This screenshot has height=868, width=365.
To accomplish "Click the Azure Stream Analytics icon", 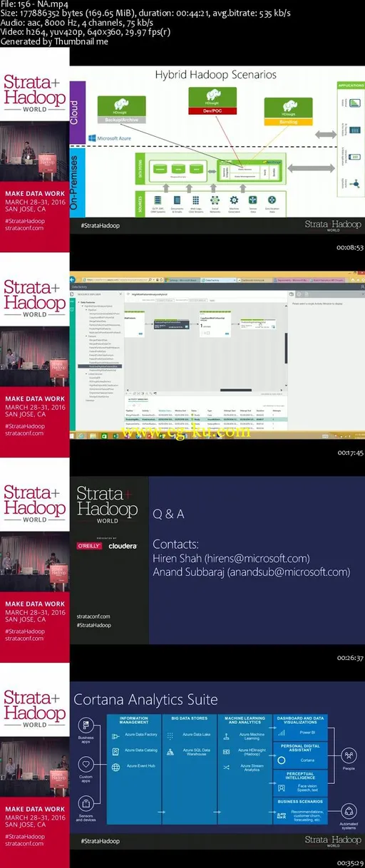I will pos(226,767).
